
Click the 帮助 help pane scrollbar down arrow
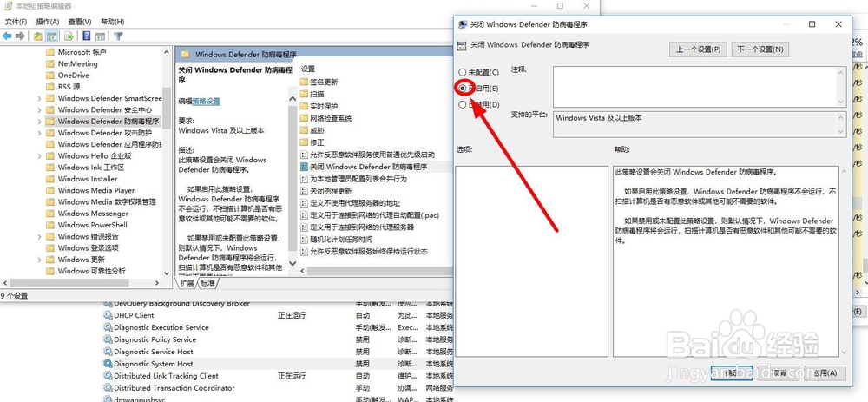click(844, 352)
